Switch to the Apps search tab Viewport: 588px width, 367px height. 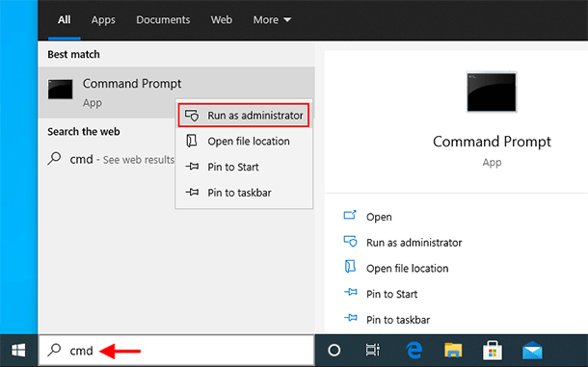pyautogui.click(x=103, y=20)
